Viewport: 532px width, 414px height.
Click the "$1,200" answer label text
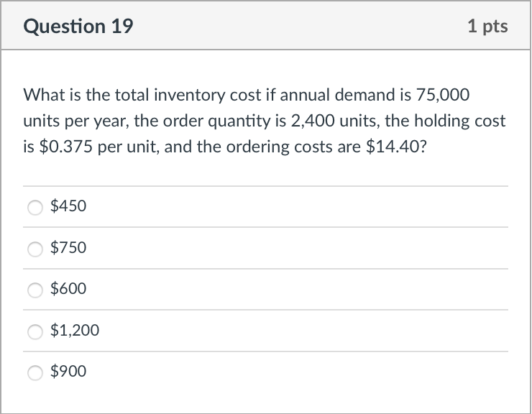(75, 331)
